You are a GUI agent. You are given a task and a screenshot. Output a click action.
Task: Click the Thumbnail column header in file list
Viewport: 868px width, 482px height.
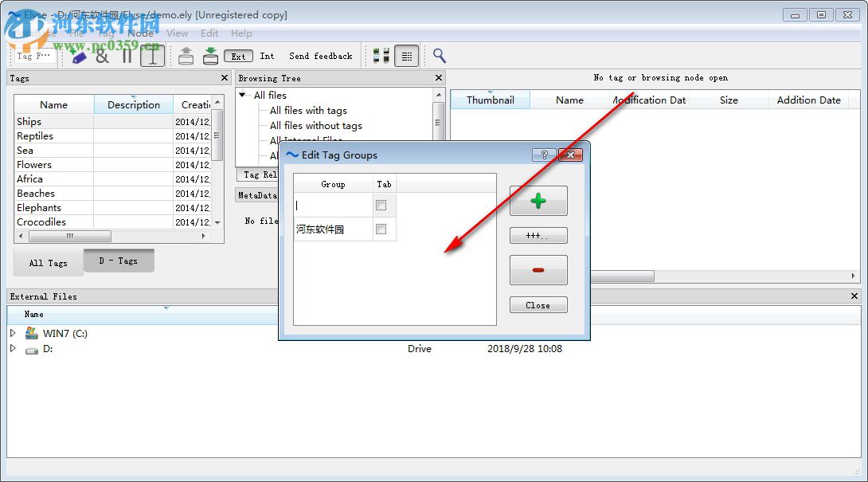pos(491,100)
